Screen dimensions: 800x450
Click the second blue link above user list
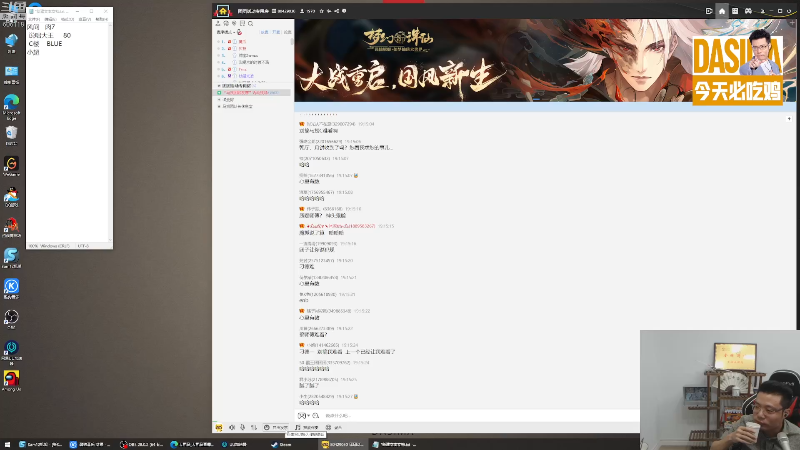coord(276,32)
